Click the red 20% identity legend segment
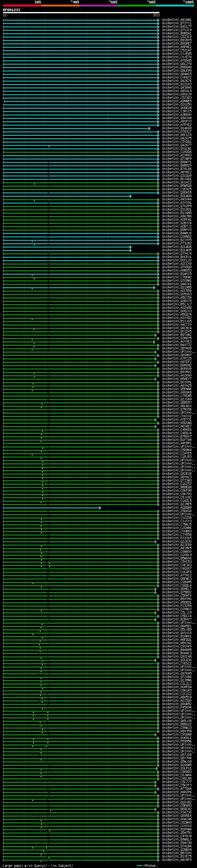Image resolution: width=197 pixels, height=868 pixels. point(22,6)
